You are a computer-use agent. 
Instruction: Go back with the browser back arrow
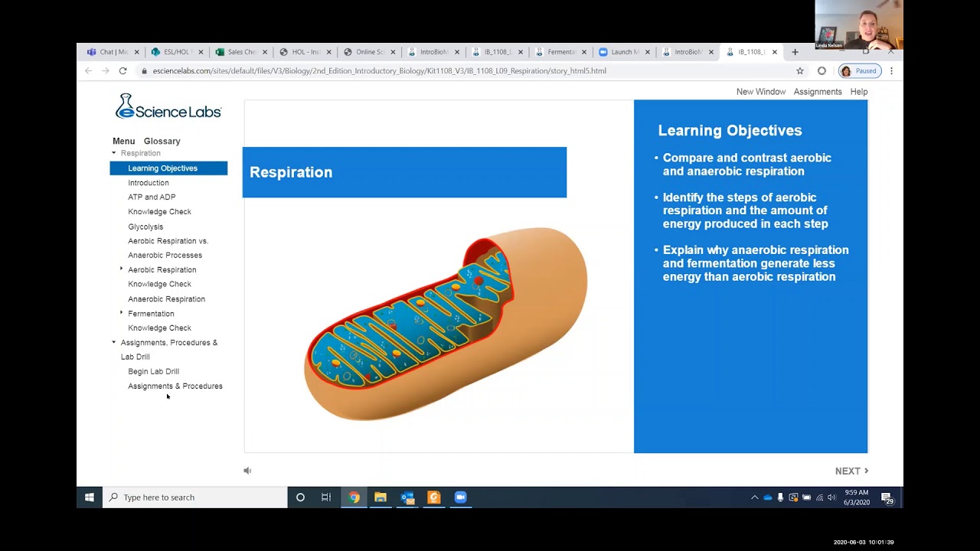tap(88, 70)
